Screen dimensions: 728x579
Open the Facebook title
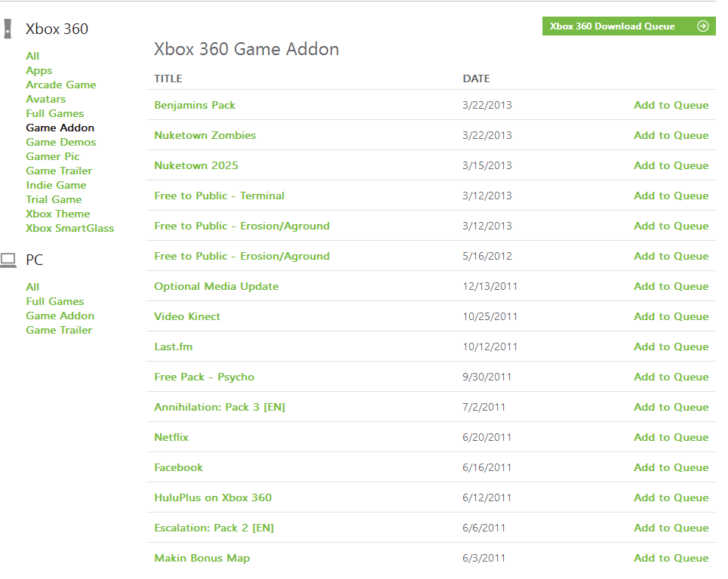[x=178, y=468]
